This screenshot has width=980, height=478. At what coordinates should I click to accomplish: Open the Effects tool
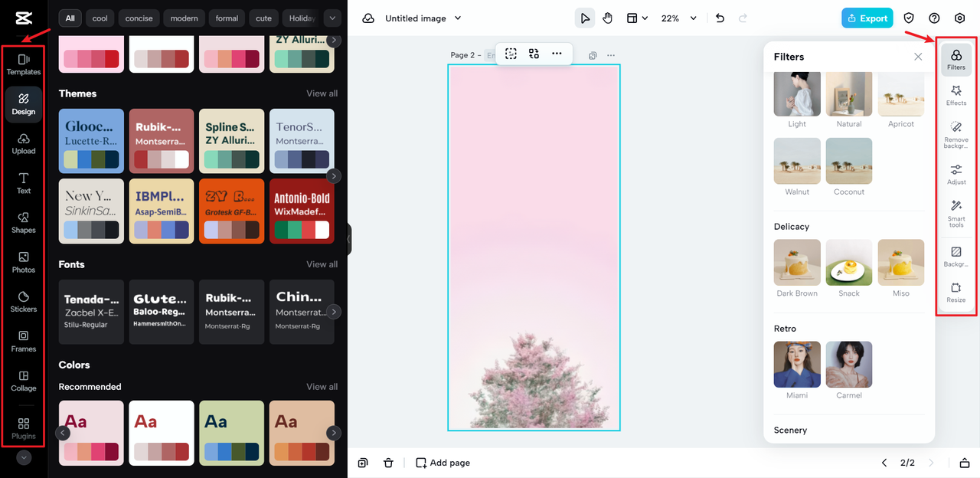(956, 95)
